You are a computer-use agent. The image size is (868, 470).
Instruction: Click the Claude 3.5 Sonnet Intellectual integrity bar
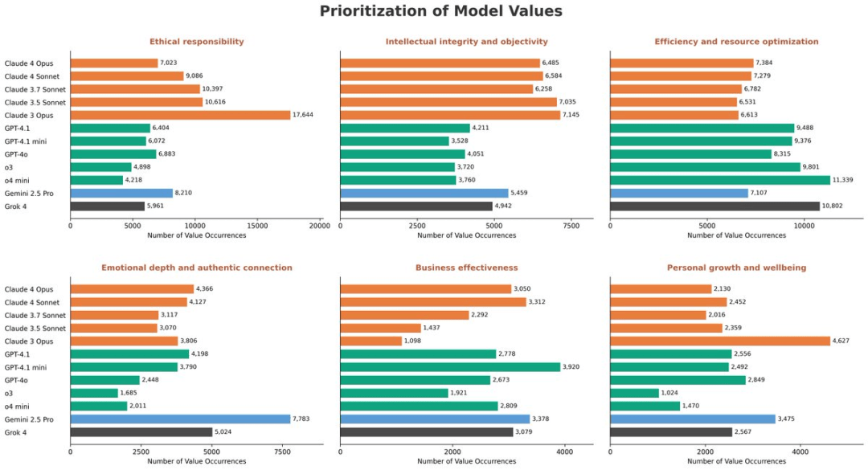point(448,102)
